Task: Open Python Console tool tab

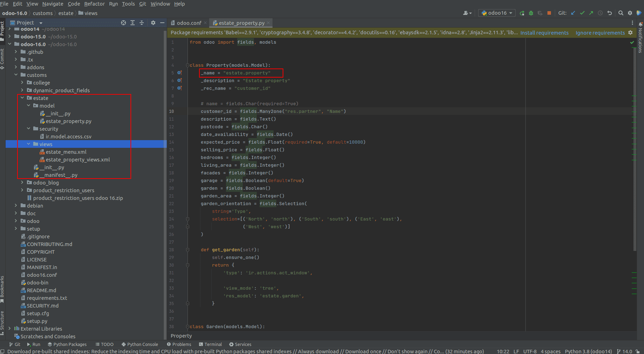Action: [140, 344]
